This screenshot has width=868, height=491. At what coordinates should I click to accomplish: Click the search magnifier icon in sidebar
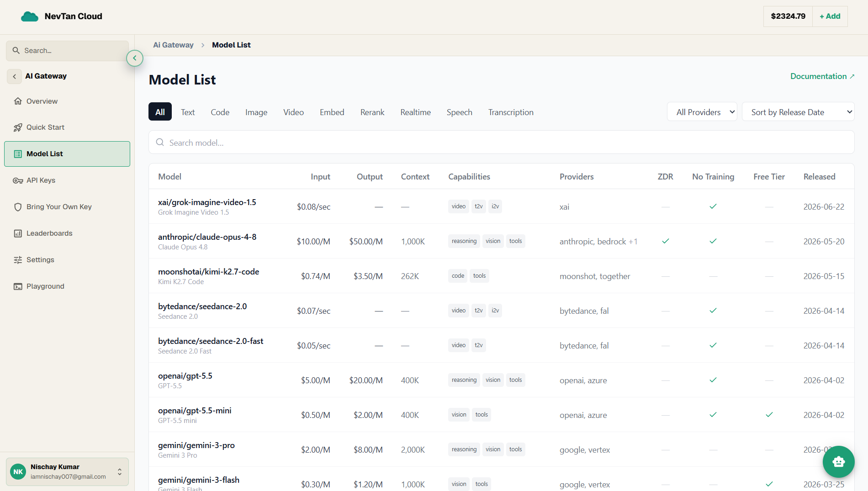point(16,51)
